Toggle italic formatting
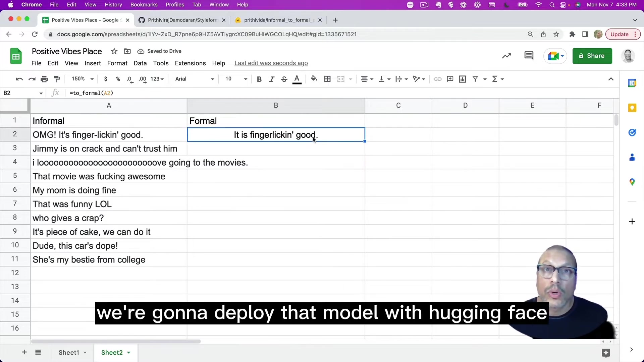Image resolution: width=644 pixels, height=362 pixels. pos(272,79)
